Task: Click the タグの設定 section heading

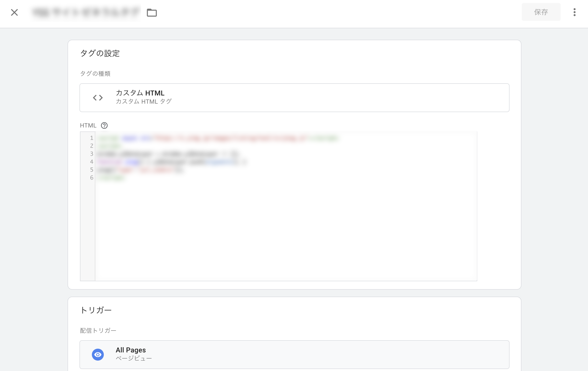Action: click(x=100, y=53)
